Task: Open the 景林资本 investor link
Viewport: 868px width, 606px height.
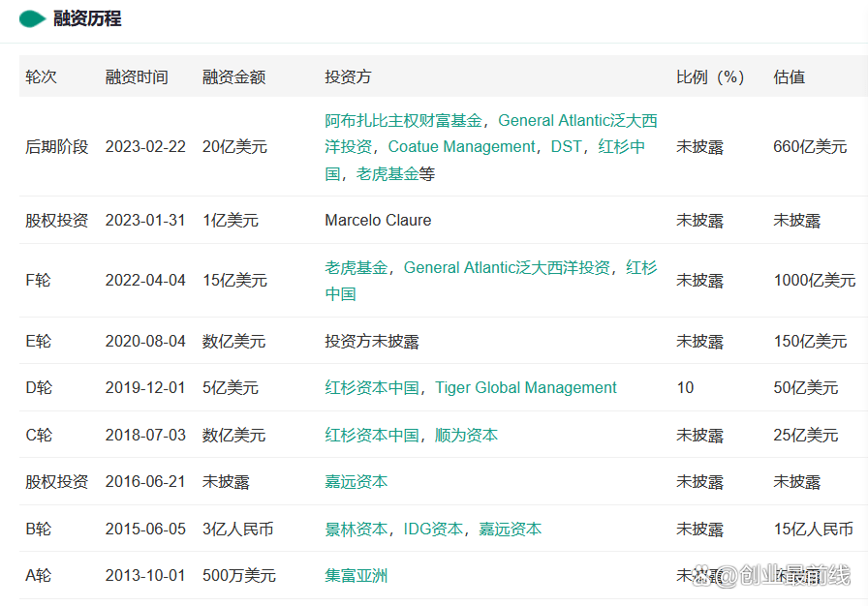Action: (356, 530)
